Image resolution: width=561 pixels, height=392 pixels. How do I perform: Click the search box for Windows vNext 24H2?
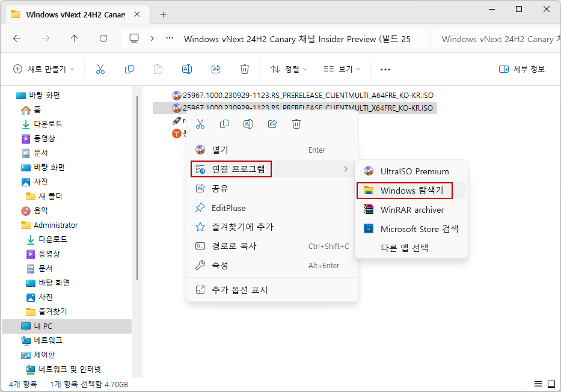click(497, 38)
